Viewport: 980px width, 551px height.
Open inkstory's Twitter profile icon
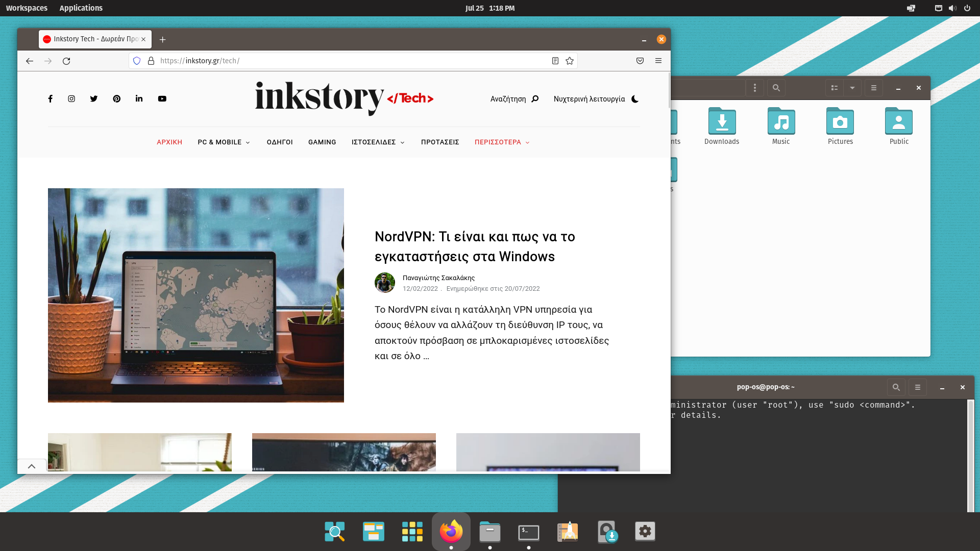(94, 98)
